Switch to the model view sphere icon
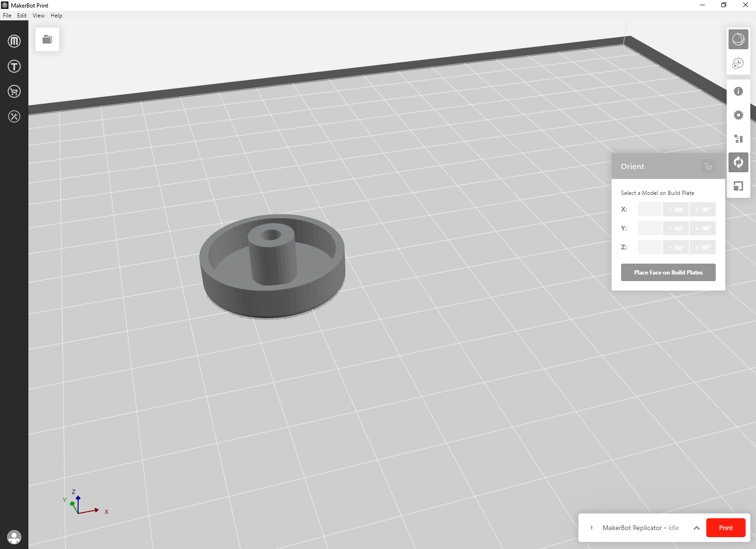The width and height of the screenshot is (756, 549). (x=738, y=39)
